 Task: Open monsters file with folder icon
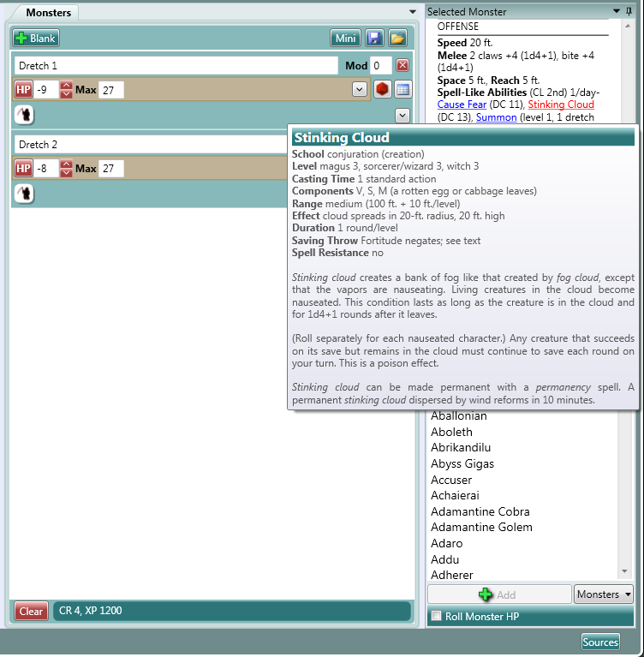point(397,39)
